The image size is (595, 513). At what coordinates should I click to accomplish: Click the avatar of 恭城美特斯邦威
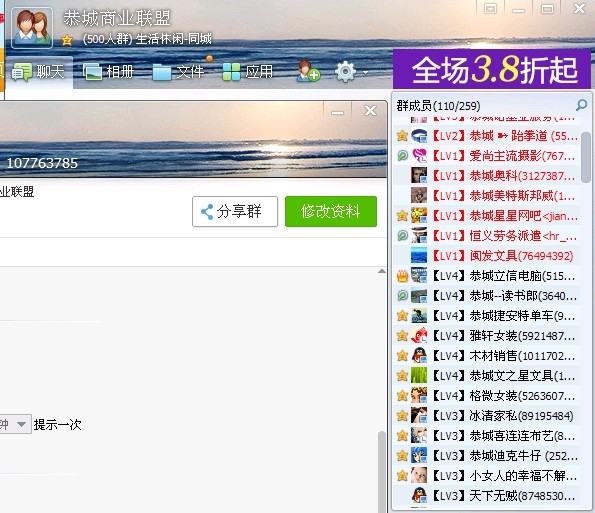419,196
